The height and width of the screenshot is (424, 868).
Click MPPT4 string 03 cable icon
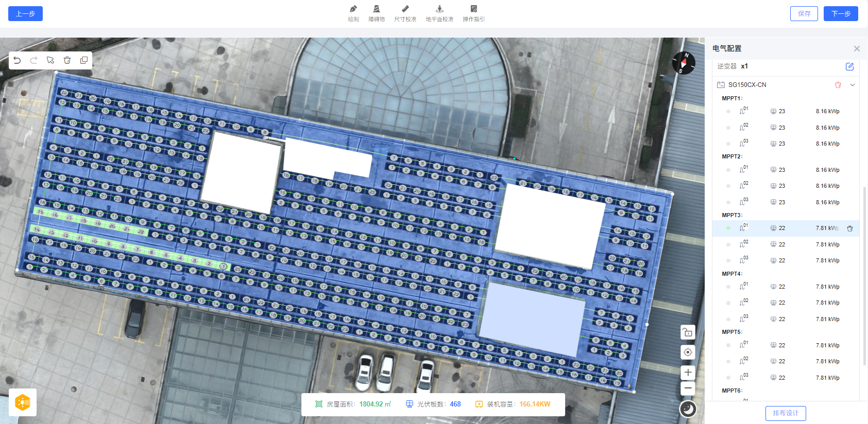(x=744, y=319)
